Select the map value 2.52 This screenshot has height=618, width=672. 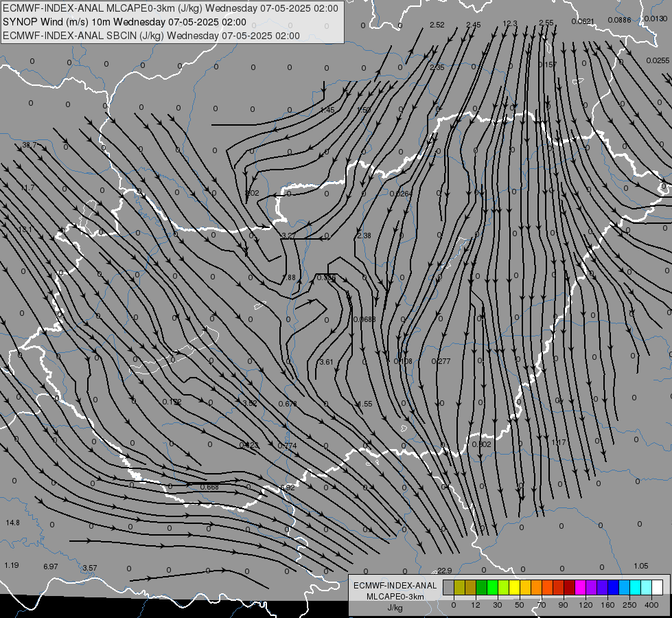pos(437,25)
